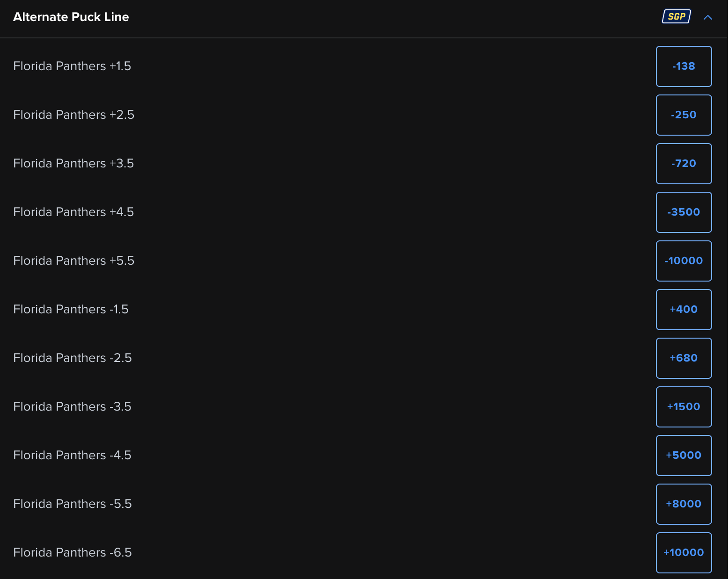The image size is (728, 579).
Task: Collapse the Alternate Puck Line section
Action: tap(708, 17)
